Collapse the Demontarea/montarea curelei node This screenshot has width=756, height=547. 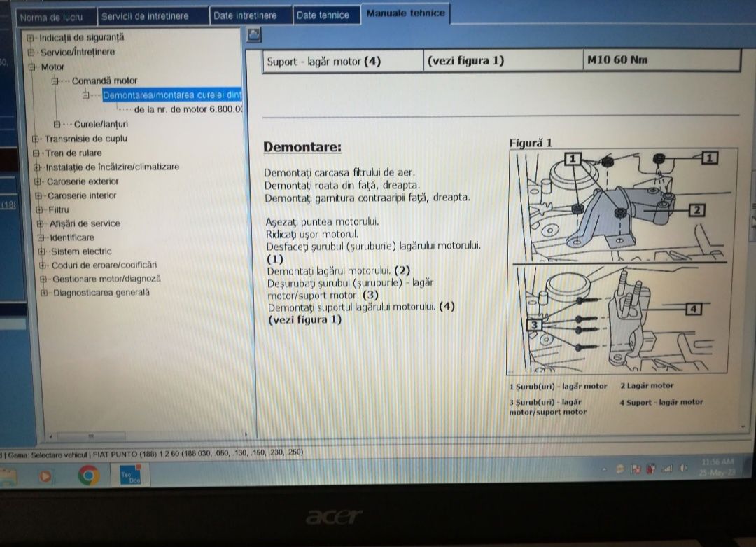pos(86,95)
